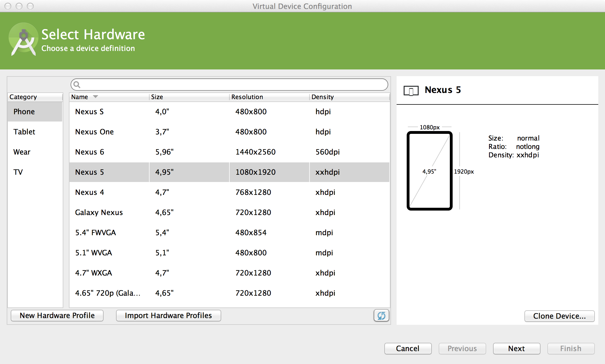Click the Nexus 5 phone preview outline

(x=429, y=171)
